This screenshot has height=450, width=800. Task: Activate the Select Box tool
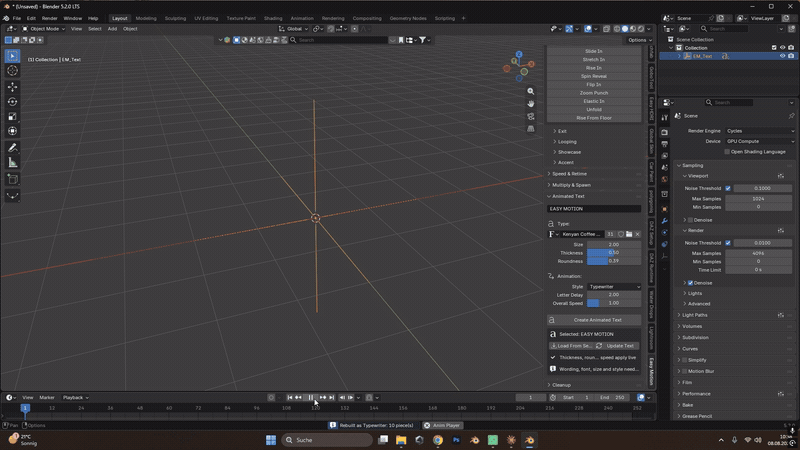pos(13,56)
